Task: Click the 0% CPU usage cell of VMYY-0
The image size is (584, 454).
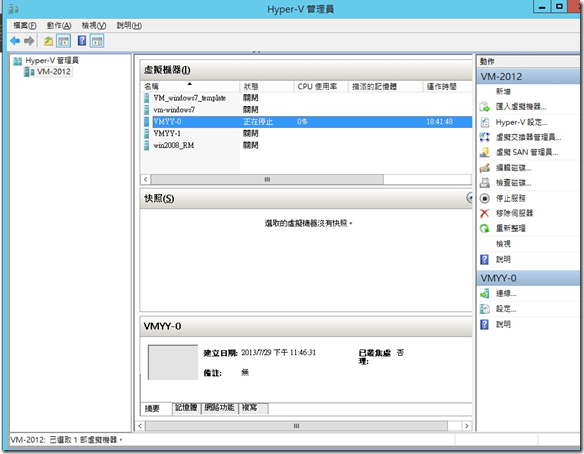Action: tap(302, 121)
